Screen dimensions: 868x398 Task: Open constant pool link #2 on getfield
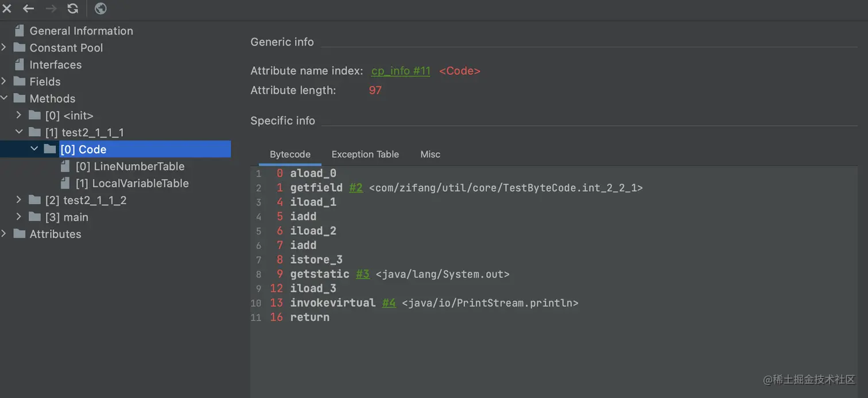[x=356, y=188]
